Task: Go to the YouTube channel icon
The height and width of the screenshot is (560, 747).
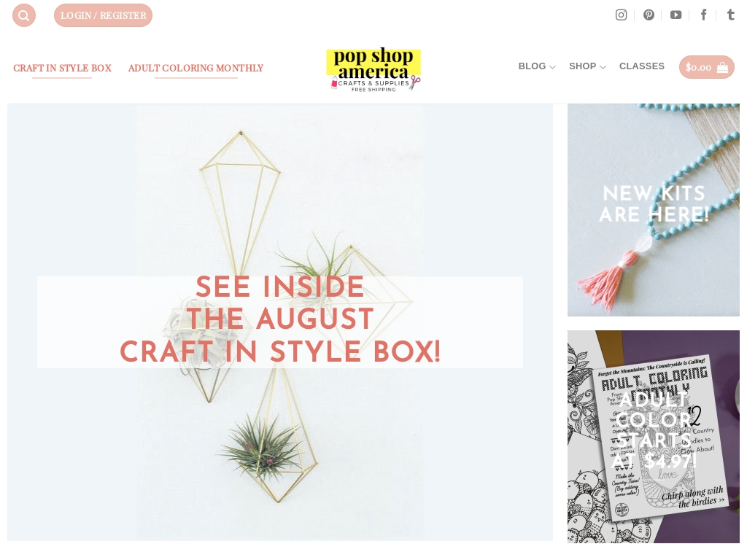Action: coord(676,15)
